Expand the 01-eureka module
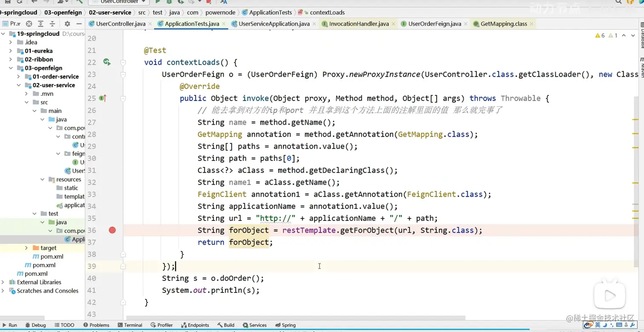 click(x=11, y=51)
